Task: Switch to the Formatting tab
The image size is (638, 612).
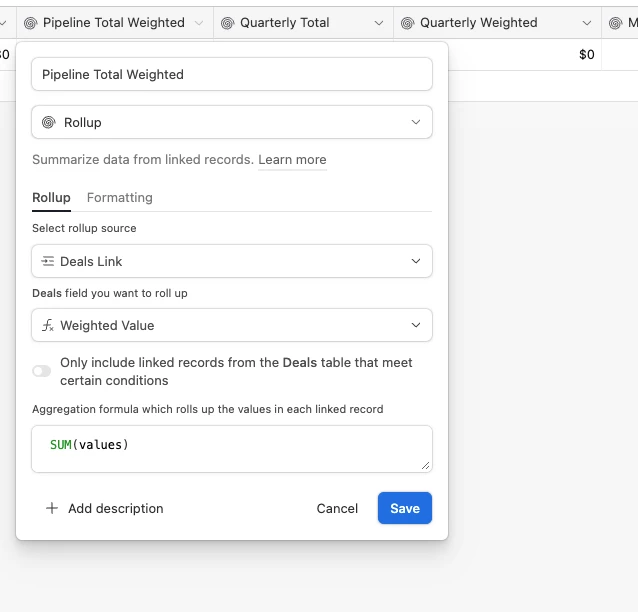Action: pos(120,198)
